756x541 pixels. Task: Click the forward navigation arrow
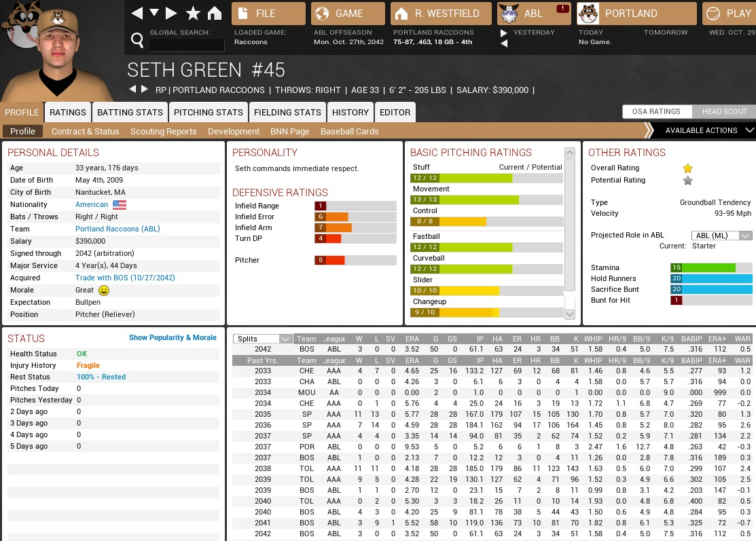(x=171, y=14)
